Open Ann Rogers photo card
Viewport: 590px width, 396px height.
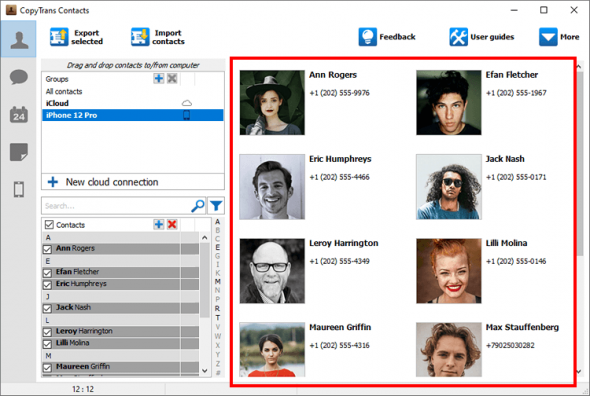tap(272, 102)
